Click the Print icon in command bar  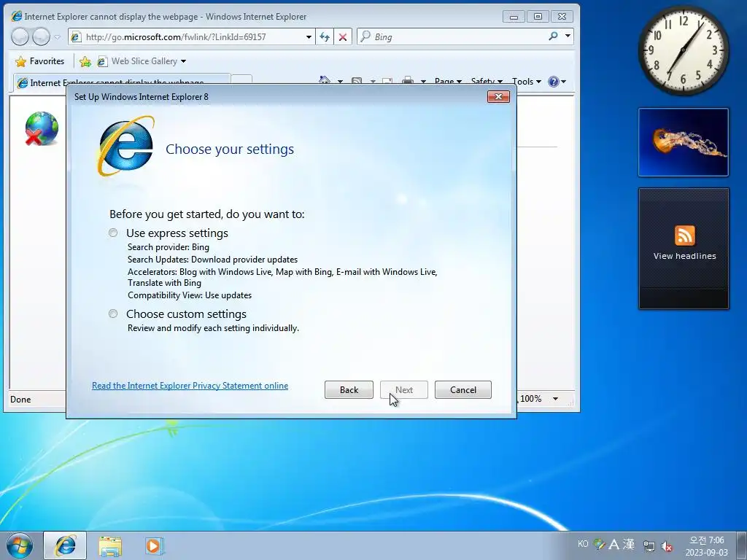[x=408, y=81]
